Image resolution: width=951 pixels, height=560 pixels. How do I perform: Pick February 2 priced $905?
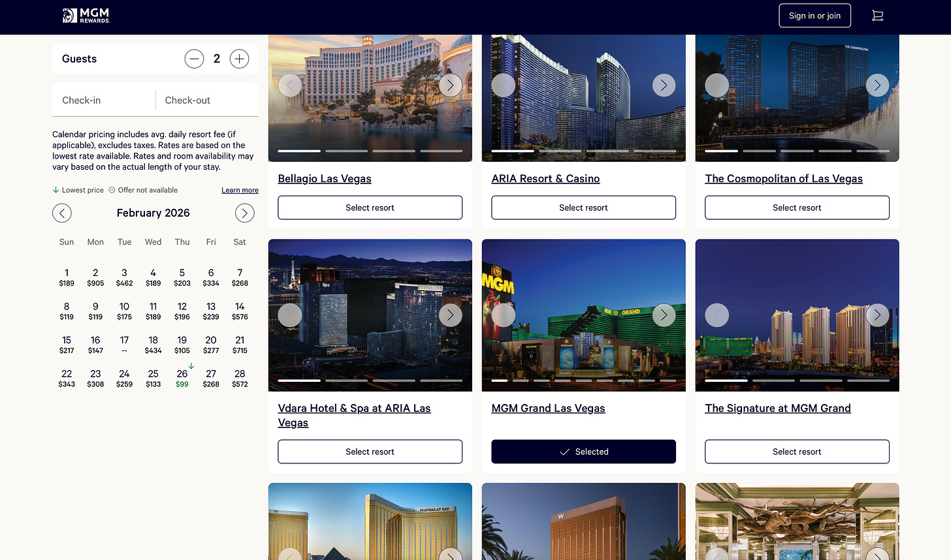95,277
